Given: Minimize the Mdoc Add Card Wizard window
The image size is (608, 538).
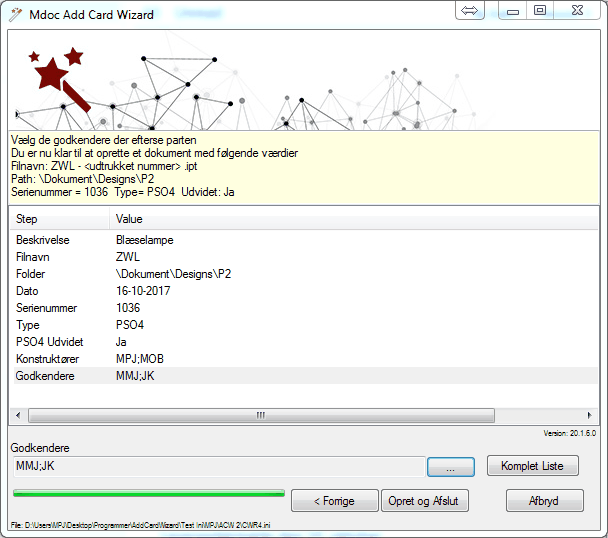Looking at the screenshot, I should tap(513, 11).
